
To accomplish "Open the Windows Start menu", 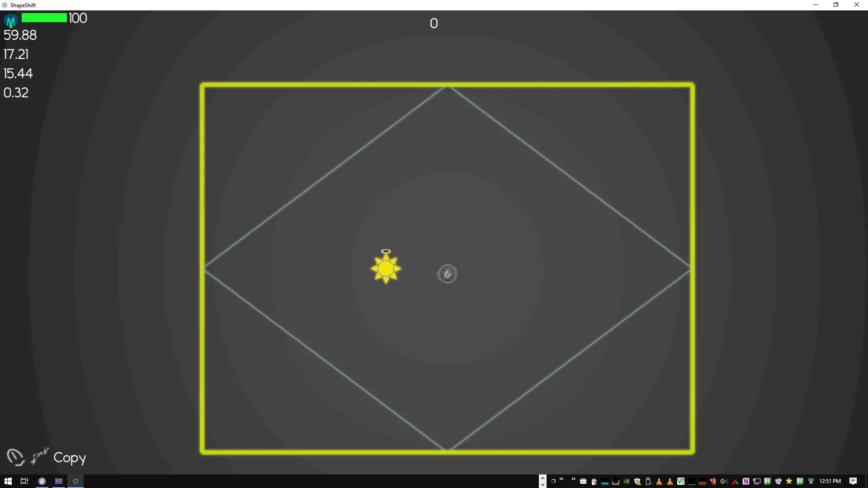I will pyautogui.click(x=8, y=481).
